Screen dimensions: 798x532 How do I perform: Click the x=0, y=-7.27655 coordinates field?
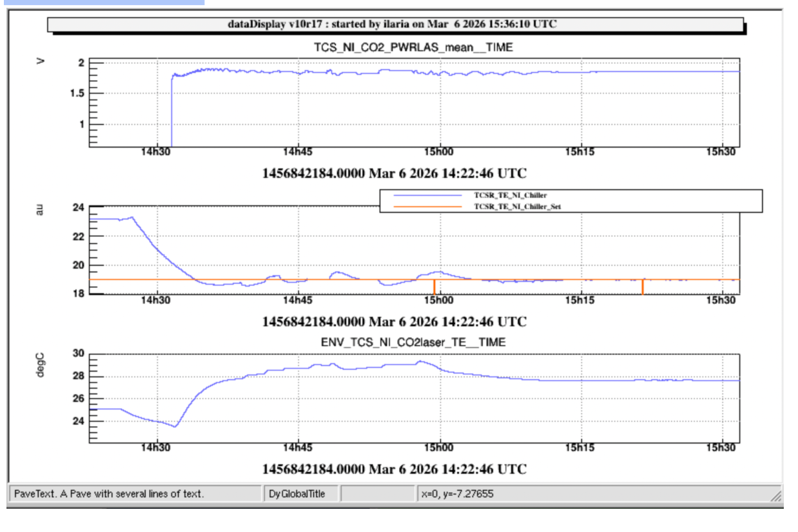click(458, 494)
